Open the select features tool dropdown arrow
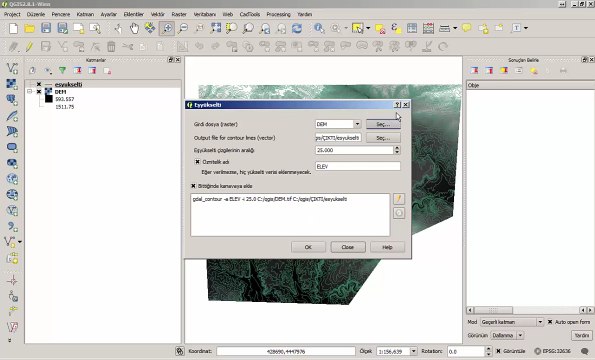This screenshot has height=360, width=595. click(x=368, y=28)
